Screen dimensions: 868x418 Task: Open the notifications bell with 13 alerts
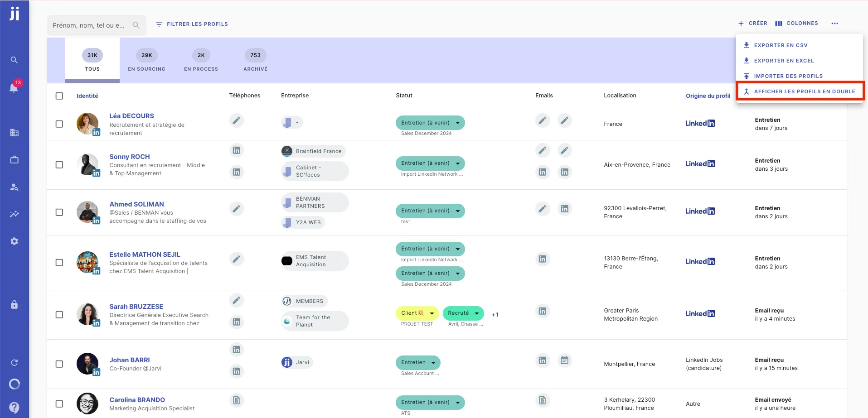click(x=14, y=87)
